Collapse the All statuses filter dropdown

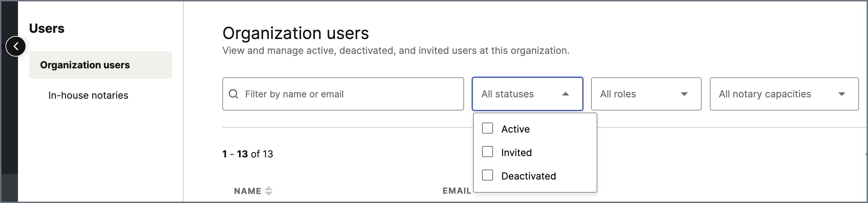click(527, 94)
